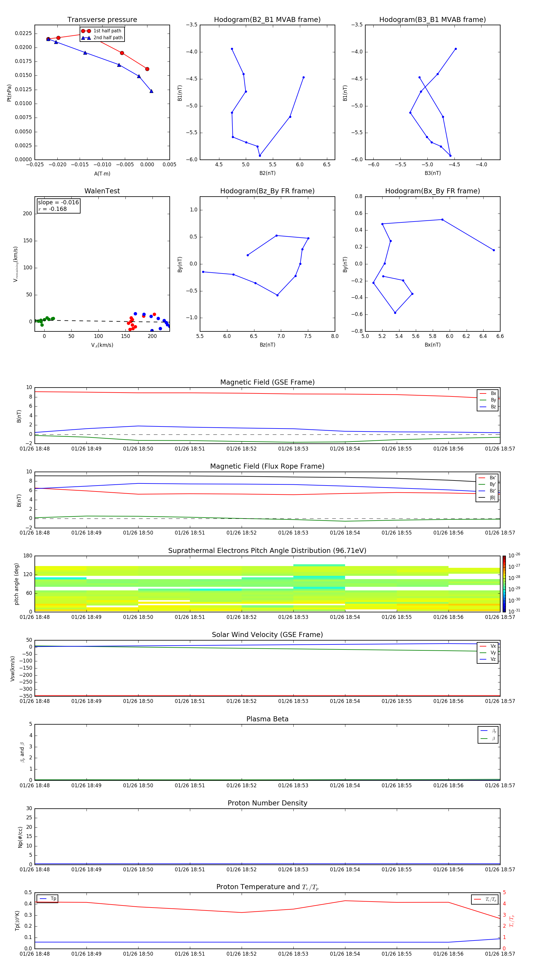Click the Suprathermal Electrons Pitch Angle Distribution title
535x980 pixels.
267,551
